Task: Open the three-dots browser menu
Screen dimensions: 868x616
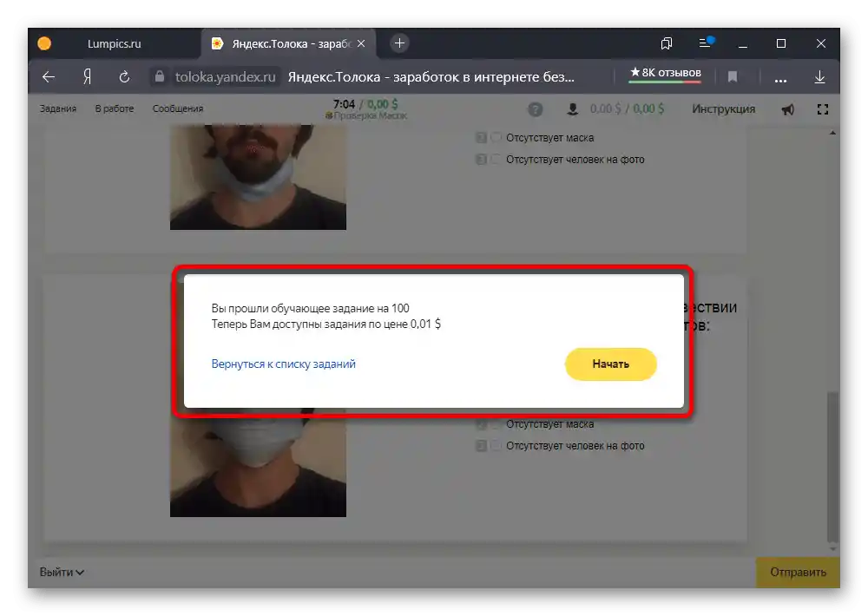Action: [780, 79]
